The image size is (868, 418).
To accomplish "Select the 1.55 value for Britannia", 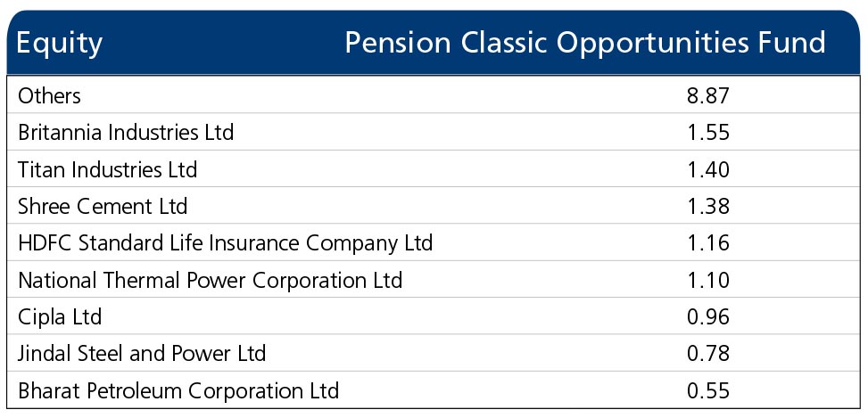I will tap(708, 132).
